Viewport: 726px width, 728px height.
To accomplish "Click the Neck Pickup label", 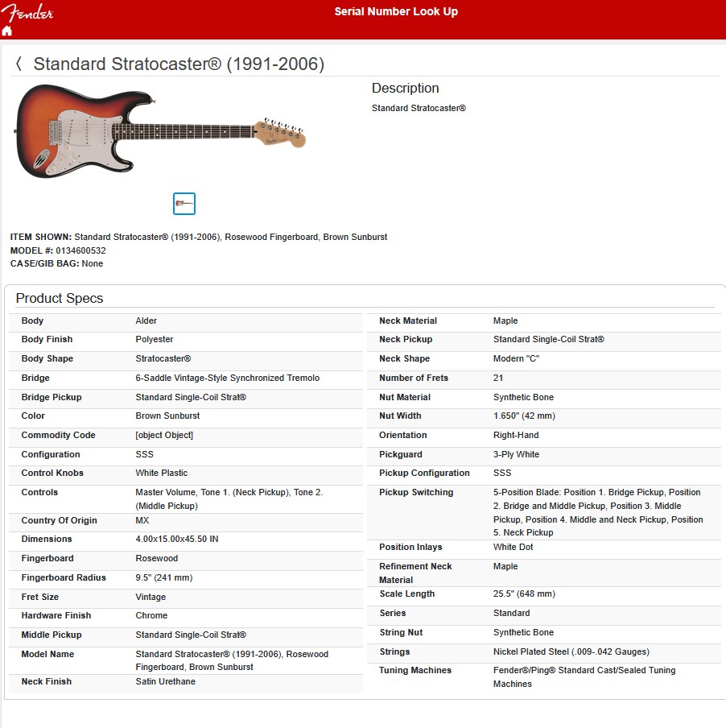I will [x=406, y=339].
